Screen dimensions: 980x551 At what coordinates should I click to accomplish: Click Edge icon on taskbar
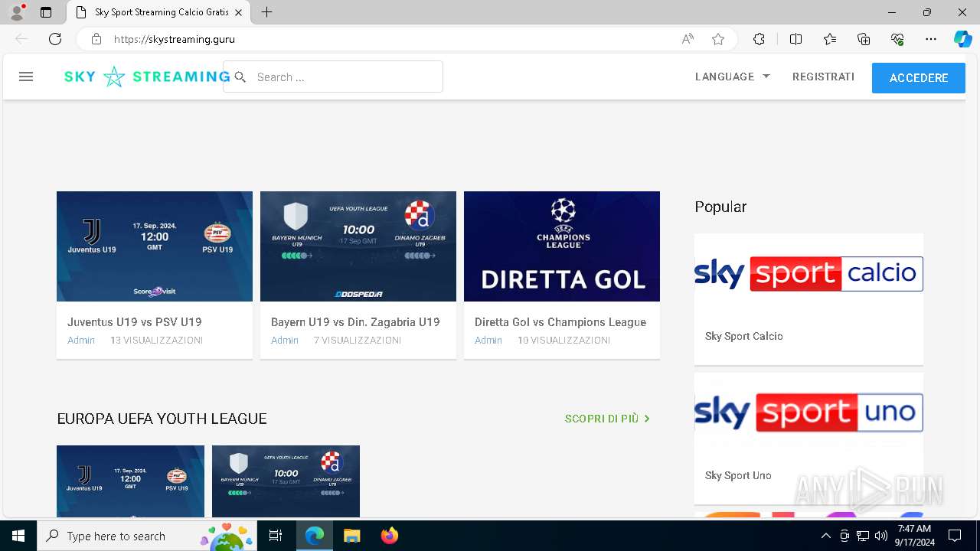pyautogui.click(x=315, y=536)
